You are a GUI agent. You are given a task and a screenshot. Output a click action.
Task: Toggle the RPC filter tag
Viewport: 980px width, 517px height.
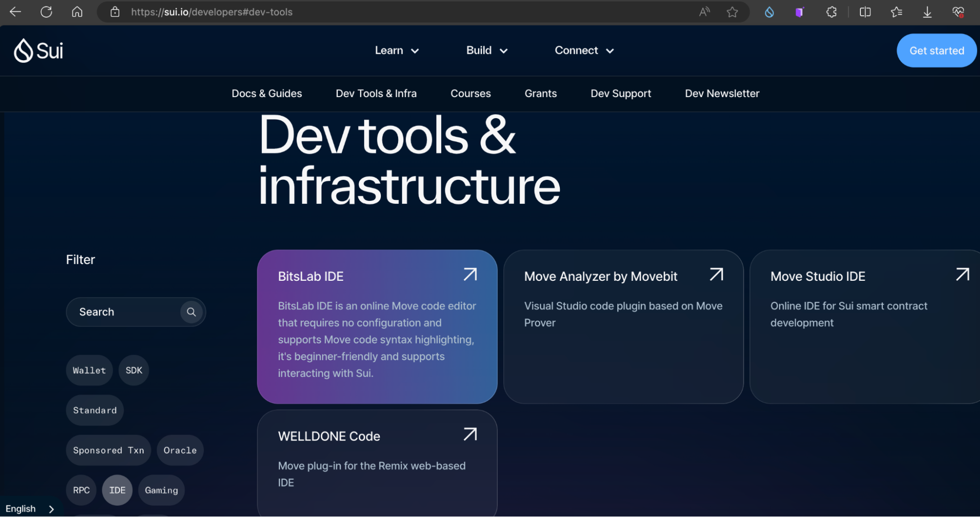[x=81, y=490]
